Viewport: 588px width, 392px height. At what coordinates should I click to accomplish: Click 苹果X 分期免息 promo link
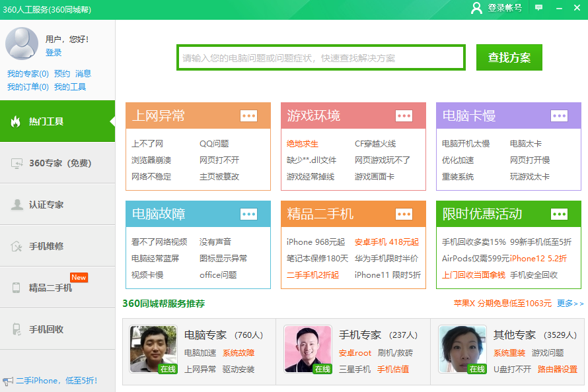pos(503,304)
